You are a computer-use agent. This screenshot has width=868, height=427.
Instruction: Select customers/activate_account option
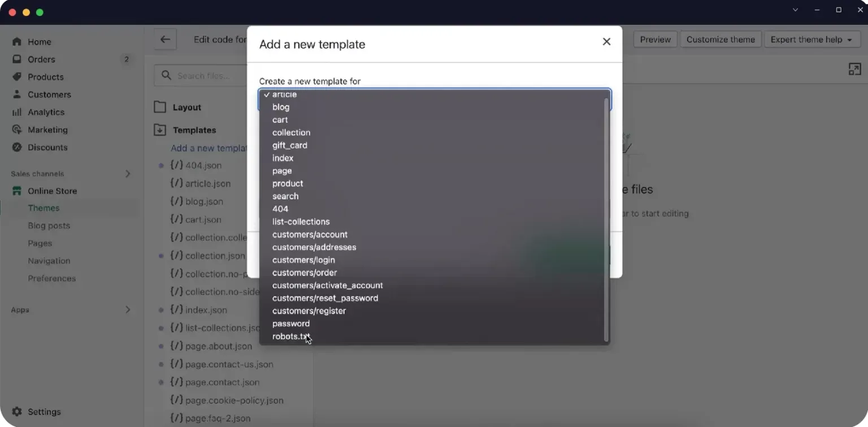pos(434,286)
